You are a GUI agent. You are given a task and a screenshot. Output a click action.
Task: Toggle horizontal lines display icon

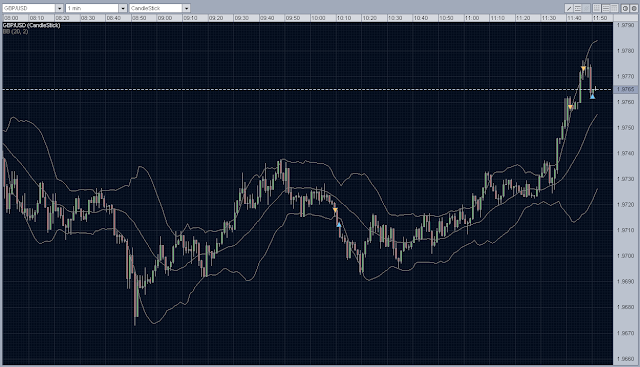[606, 8]
